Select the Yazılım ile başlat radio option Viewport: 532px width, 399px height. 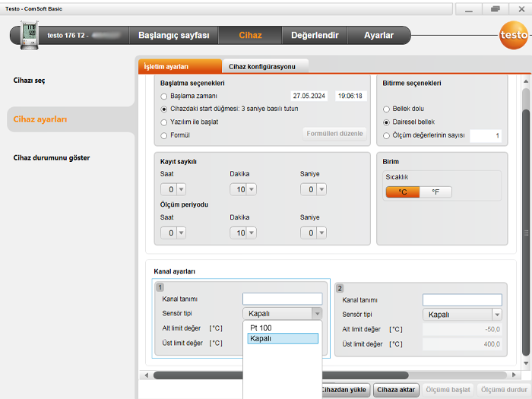click(x=164, y=122)
